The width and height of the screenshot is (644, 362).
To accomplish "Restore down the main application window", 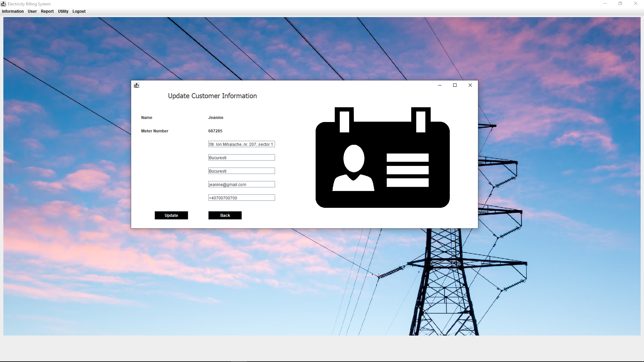I will point(620,4).
